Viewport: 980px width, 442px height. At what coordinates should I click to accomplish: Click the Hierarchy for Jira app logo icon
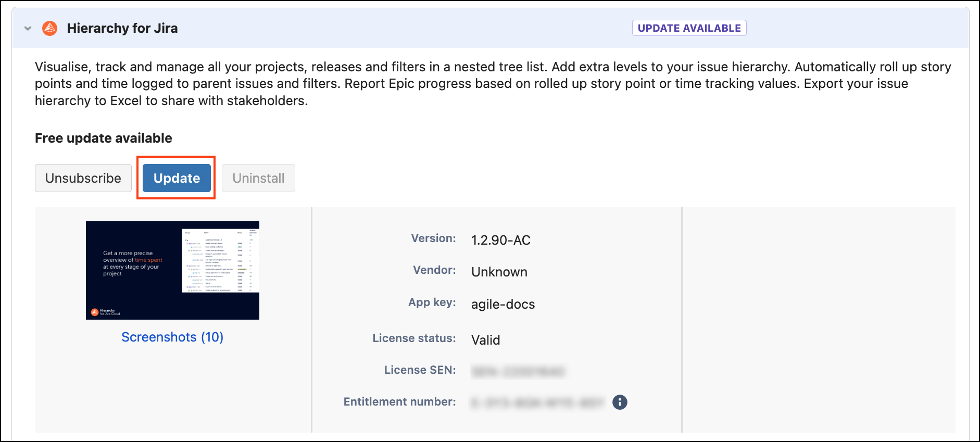(x=50, y=28)
